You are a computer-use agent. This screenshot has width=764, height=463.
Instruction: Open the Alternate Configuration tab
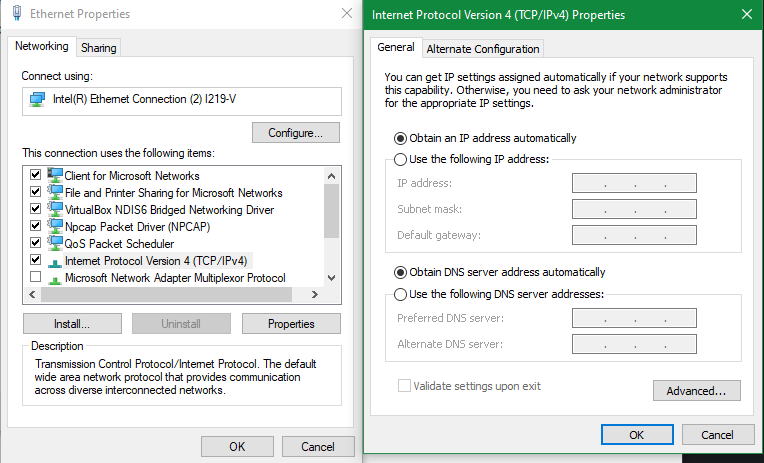tap(483, 49)
